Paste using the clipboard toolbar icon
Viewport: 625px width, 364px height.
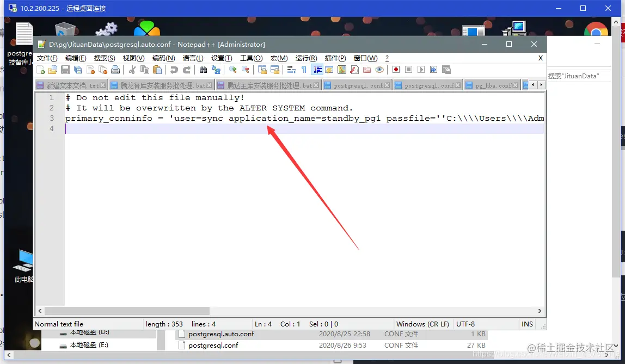[157, 70]
